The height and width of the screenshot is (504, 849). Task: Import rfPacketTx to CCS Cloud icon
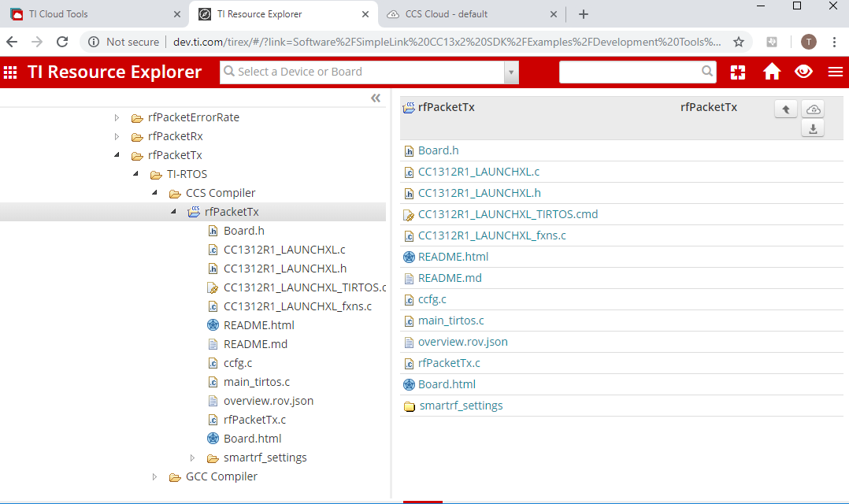pos(813,109)
